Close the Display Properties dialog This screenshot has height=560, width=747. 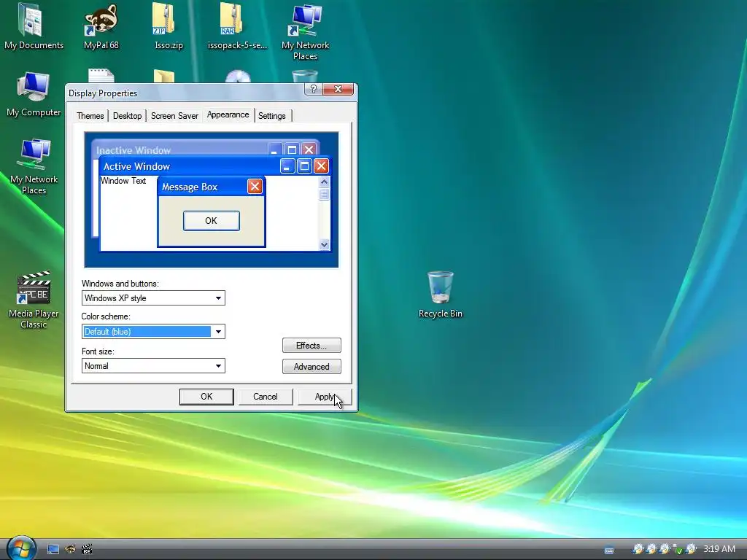tap(338, 89)
